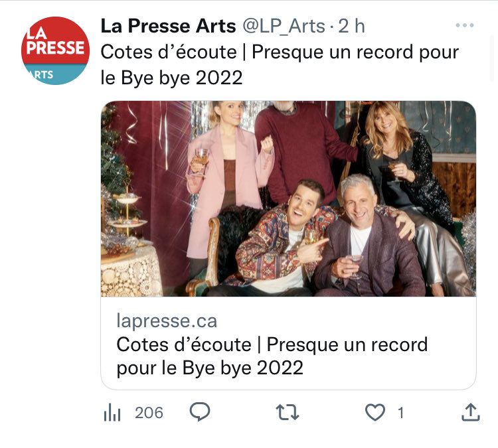This screenshot has height=448, width=498.
Task: Click the reply speech bubble icon
Action: pyautogui.click(x=199, y=412)
